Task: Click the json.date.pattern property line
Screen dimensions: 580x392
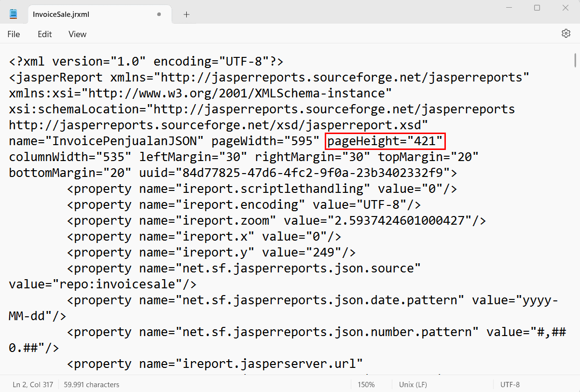Action: pyautogui.click(x=313, y=300)
